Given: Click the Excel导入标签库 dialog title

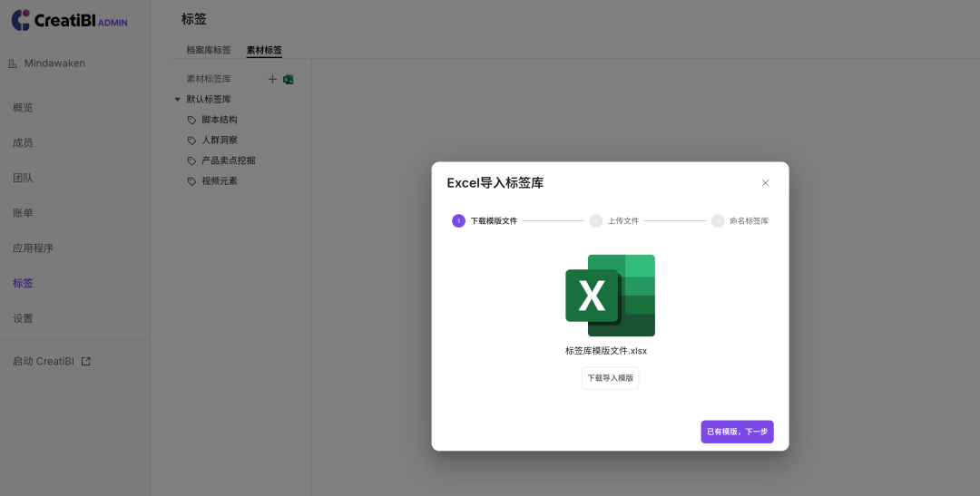Looking at the screenshot, I should point(495,183).
